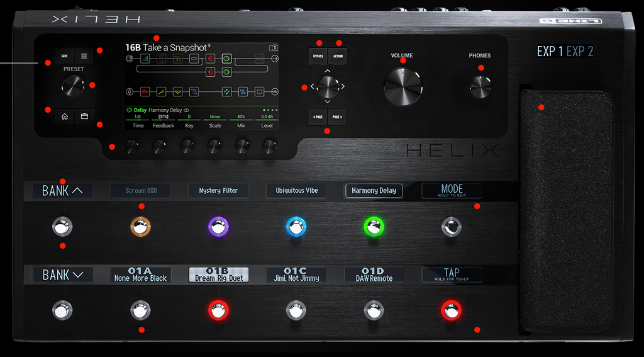This screenshot has height=357, width=644.
Task: Select the USB output block on path 2
Action: coord(275,91)
